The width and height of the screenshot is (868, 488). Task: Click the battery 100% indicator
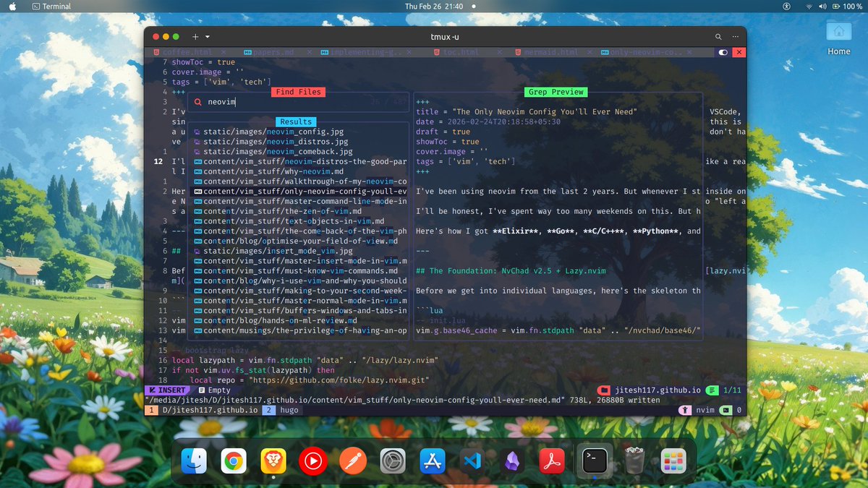click(846, 7)
